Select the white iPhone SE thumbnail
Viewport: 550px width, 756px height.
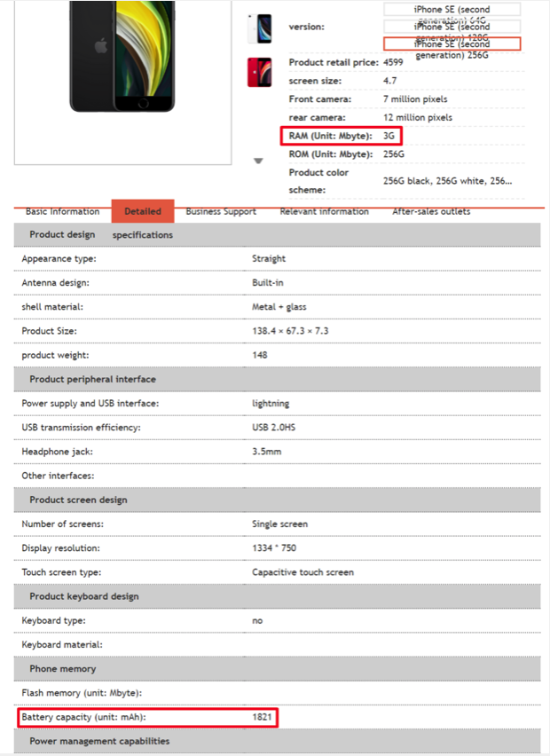[259, 28]
